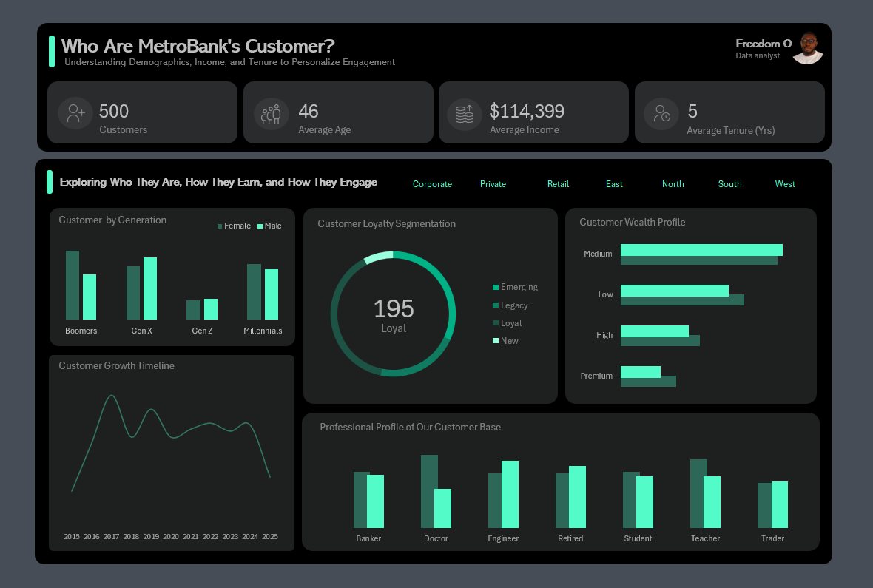Select the Engineer bright bar
Image resolution: width=873 pixels, height=588 pixels.
point(510,495)
